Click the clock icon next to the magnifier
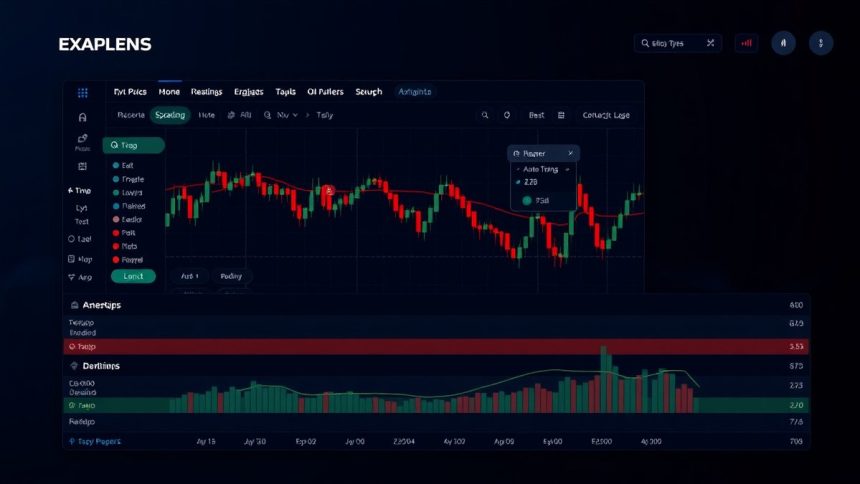860x484 pixels. click(507, 115)
